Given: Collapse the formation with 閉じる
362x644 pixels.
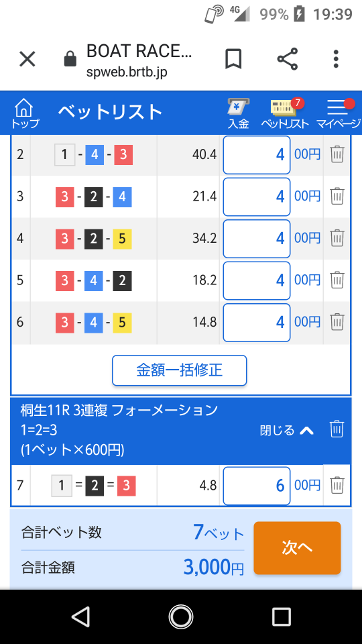Looking at the screenshot, I should click(x=287, y=430).
